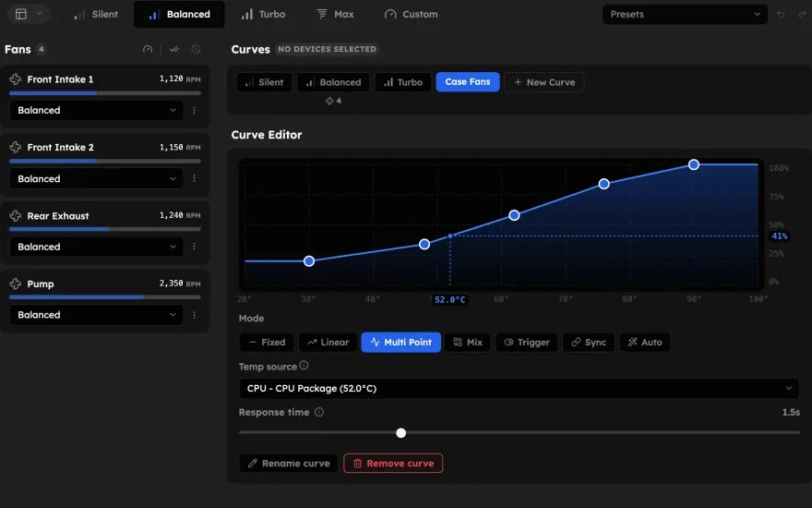Switch to the Silent profile tab
Image resolution: width=812 pixels, height=508 pixels.
coord(96,14)
